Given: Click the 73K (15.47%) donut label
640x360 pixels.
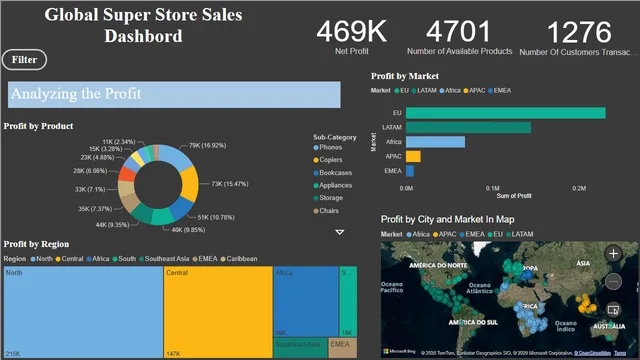Looking at the screenshot, I should 230,184.
